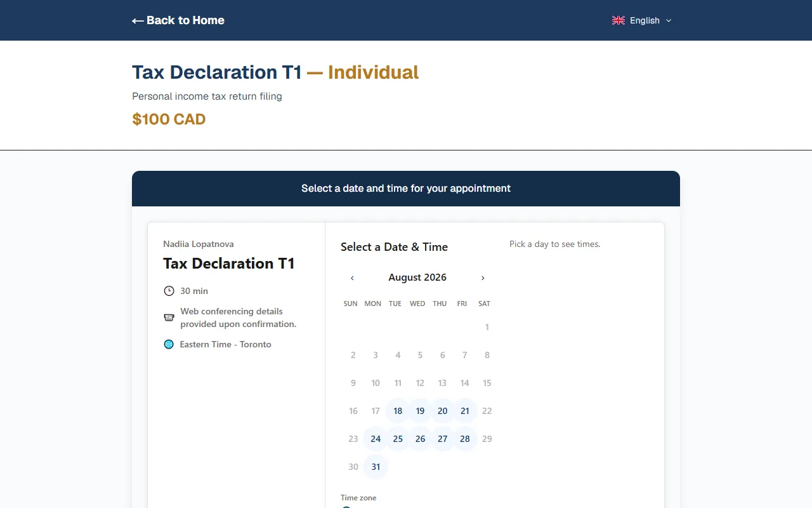Pick August 19 as appointment date

(x=420, y=411)
